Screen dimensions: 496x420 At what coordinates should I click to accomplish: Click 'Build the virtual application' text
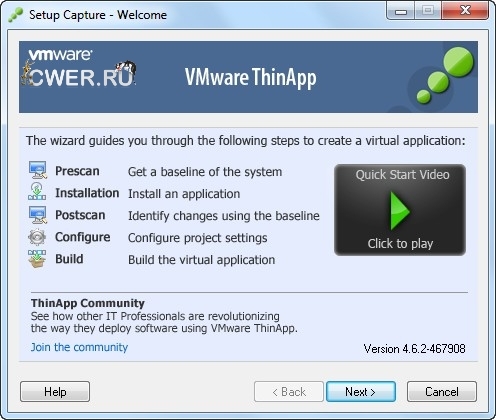click(202, 260)
